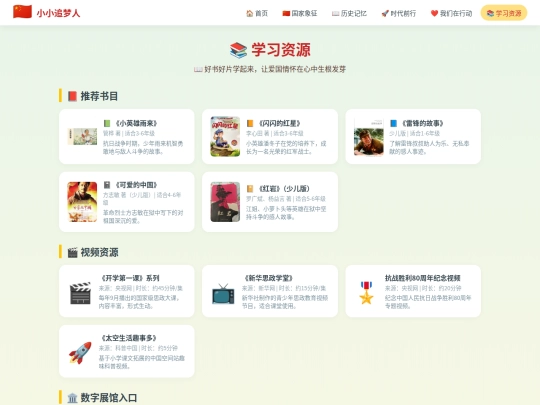Open the 《新华思政学堂》 video title
The height and width of the screenshot is (405, 540).
coord(269,278)
